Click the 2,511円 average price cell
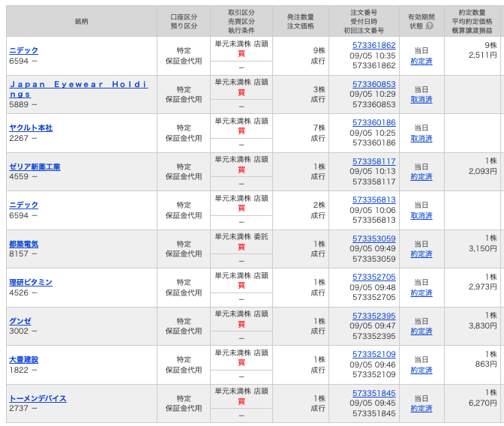The height and width of the screenshot is (426, 504). click(482, 55)
